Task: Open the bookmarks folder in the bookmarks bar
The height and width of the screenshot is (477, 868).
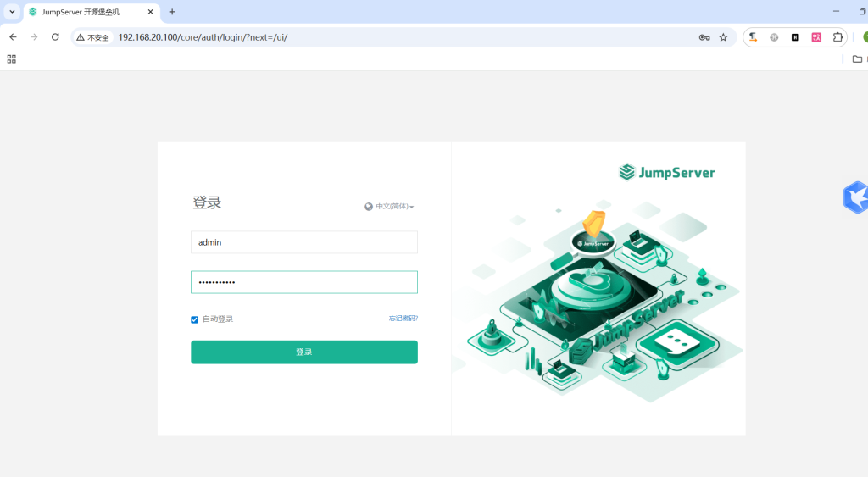Action: [x=857, y=59]
